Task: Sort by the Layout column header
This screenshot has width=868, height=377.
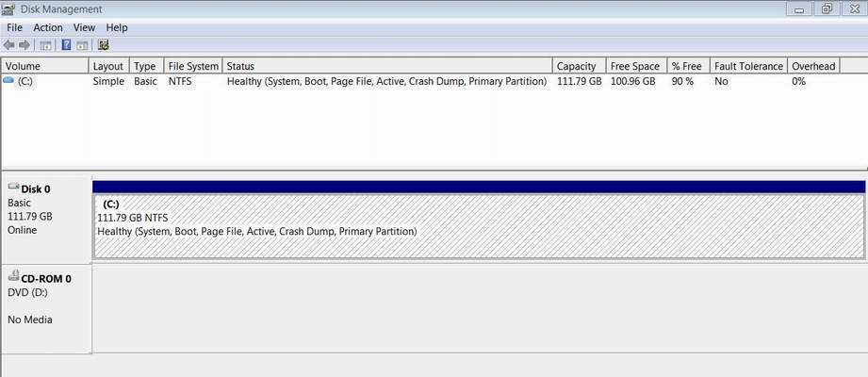Action: click(109, 66)
